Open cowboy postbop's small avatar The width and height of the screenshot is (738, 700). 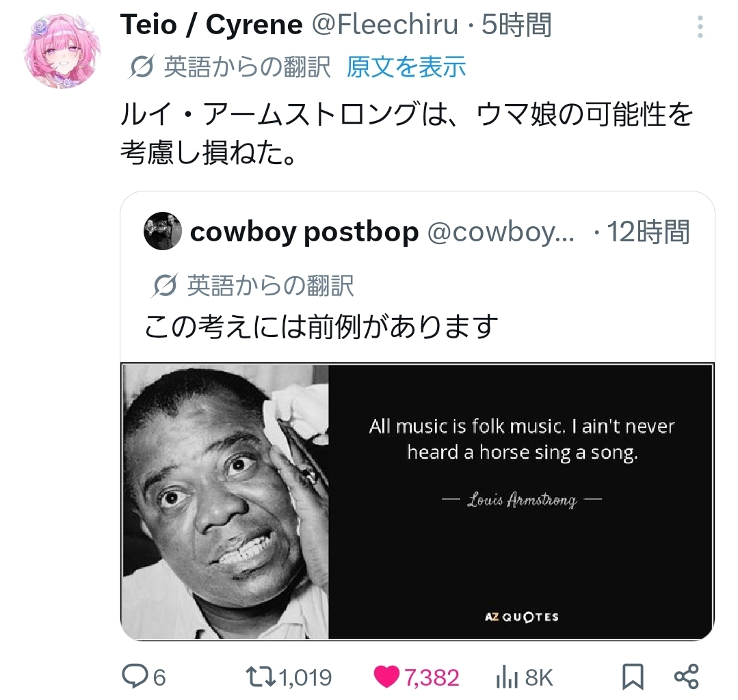click(162, 232)
